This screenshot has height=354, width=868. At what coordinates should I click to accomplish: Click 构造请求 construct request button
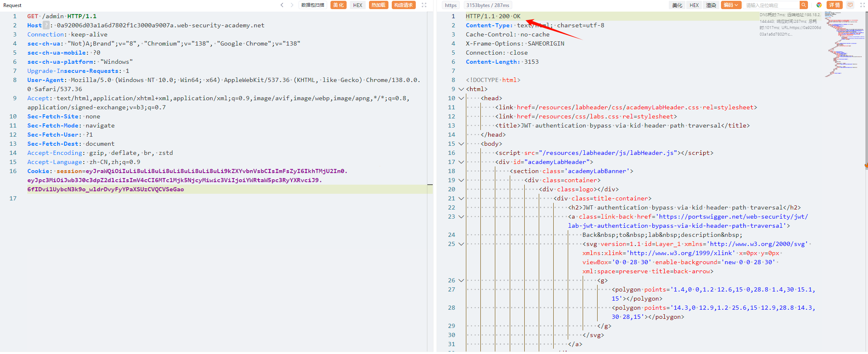coord(403,5)
